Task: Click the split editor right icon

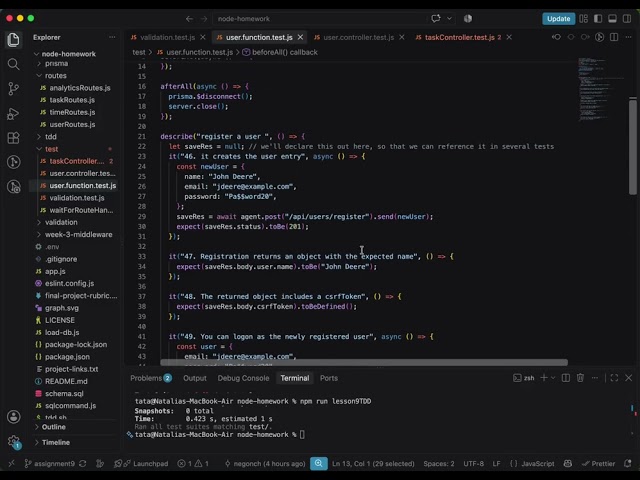Action: (x=614, y=37)
